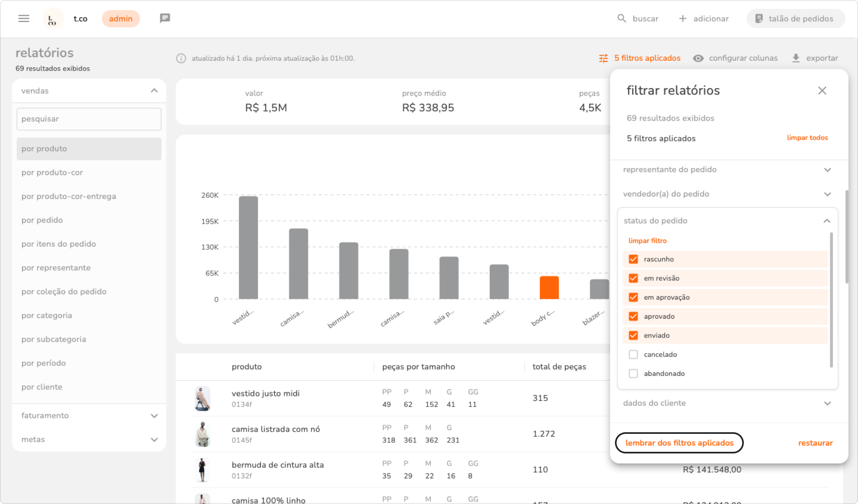Open the hamburger menu

[24, 18]
